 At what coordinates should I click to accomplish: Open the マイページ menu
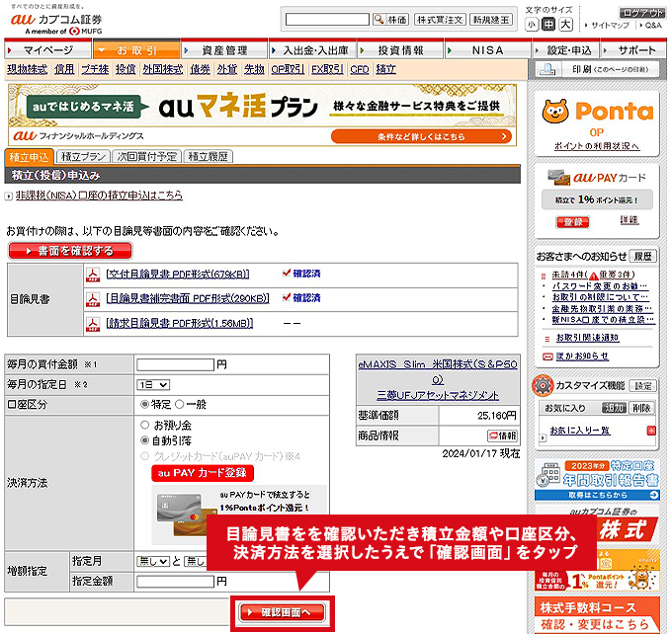(x=48, y=50)
